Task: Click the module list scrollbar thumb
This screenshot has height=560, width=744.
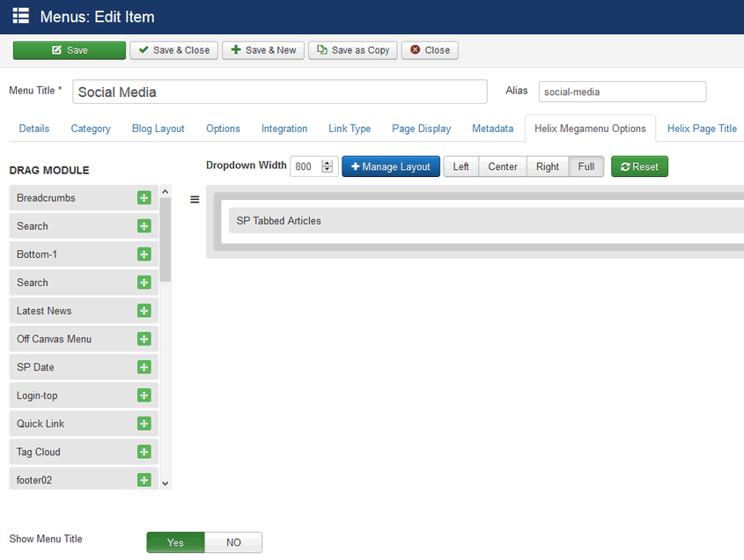Action: (166, 239)
